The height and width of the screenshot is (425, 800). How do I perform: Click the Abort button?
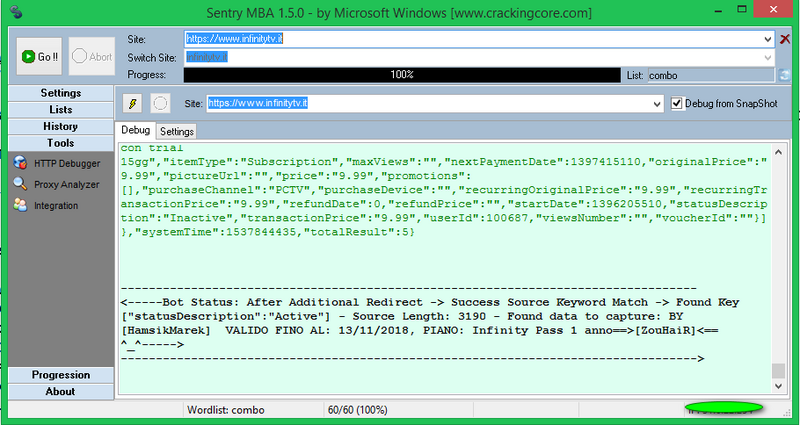(92, 57)
